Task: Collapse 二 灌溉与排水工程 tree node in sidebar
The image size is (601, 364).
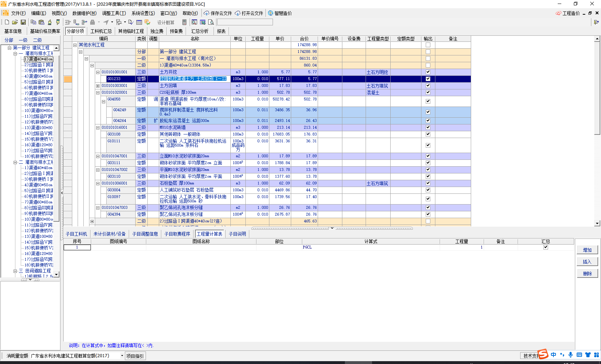Action: click(x=15, y=162)
